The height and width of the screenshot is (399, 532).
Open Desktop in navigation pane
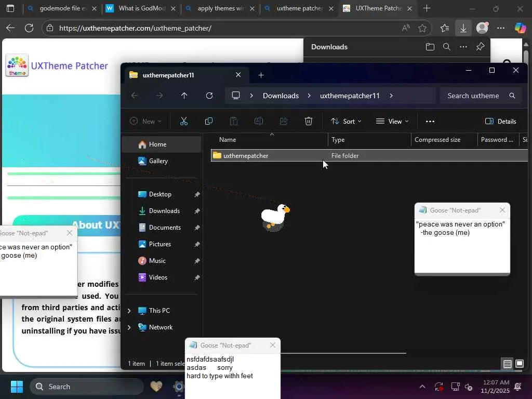point(162,194)
